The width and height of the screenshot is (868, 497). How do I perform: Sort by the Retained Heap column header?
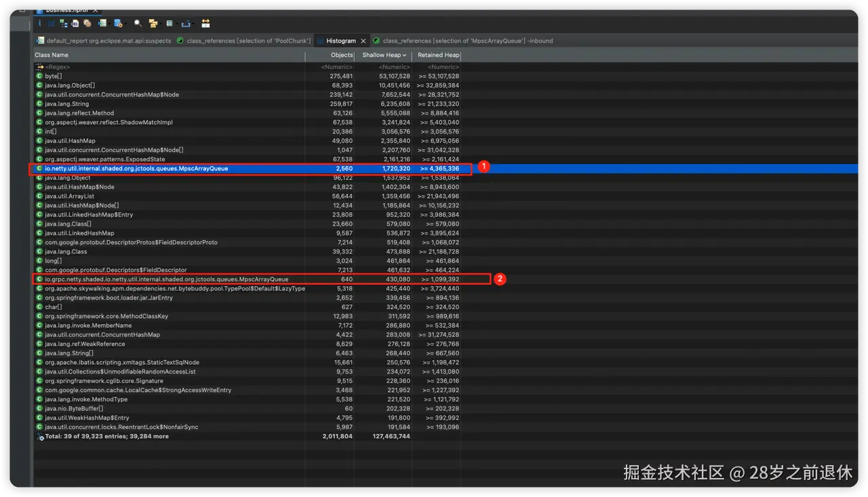point(437,55)
